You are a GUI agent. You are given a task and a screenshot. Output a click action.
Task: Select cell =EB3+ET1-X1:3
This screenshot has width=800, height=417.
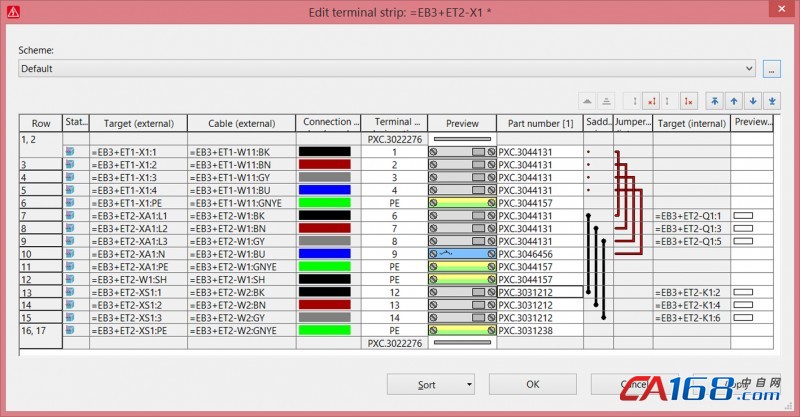click(138, 177)
